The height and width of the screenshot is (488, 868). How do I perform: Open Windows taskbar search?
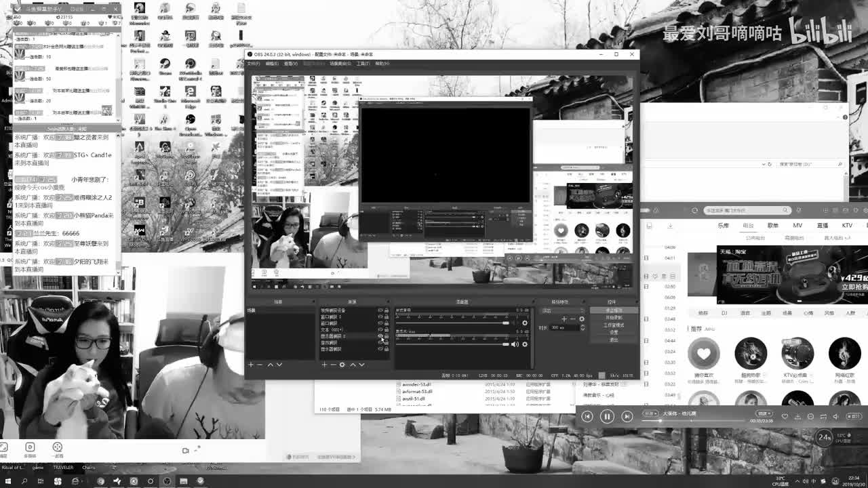24,481
